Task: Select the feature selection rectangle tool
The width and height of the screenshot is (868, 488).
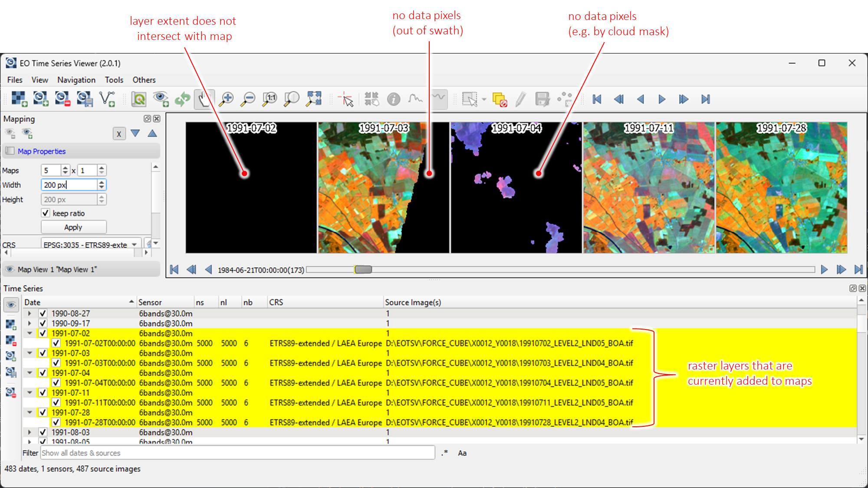Action: [470, 99]
